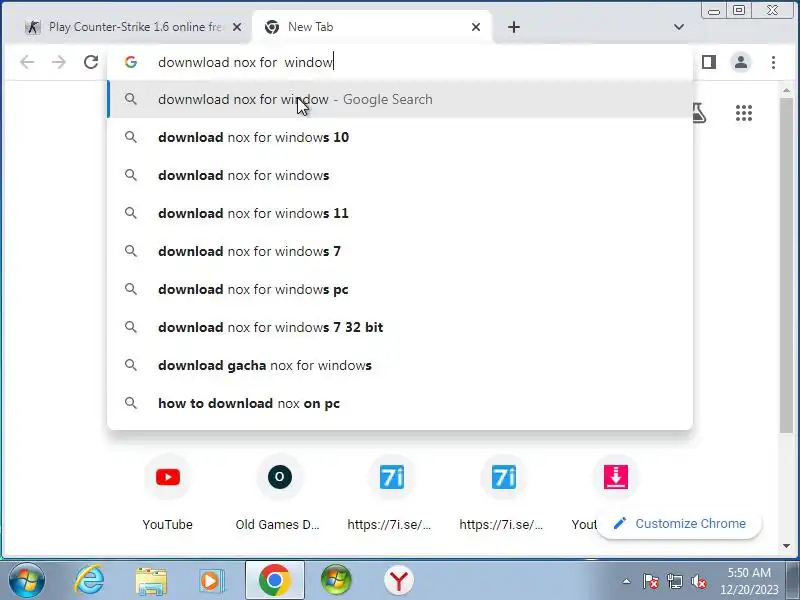Open Chrome three-dot menu
This screenshot has height=600, width=800.
coord(773,62)
